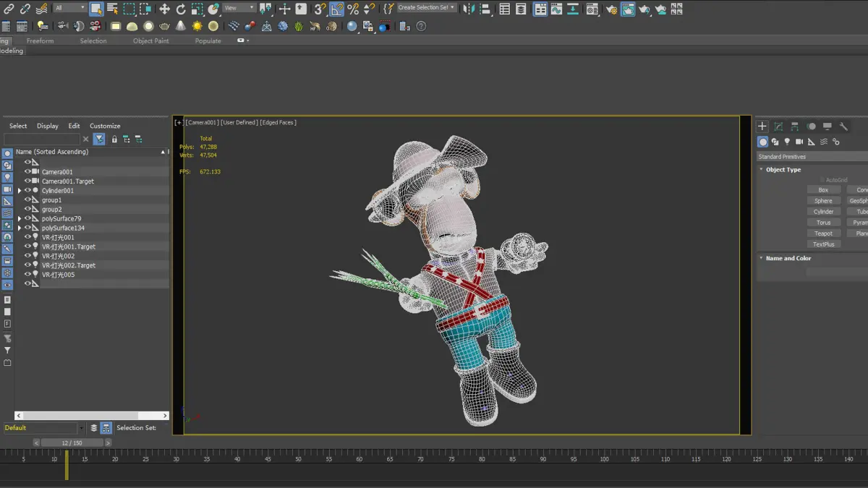The image size is (868, 488).
Task: Open Select by Name list icon
Action: point(112,9)
